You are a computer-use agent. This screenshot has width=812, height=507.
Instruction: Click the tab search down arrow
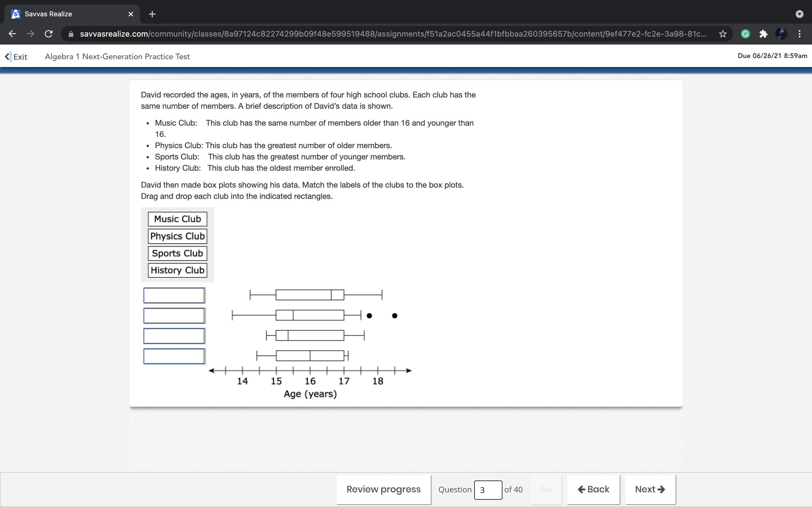click(800, 14)
